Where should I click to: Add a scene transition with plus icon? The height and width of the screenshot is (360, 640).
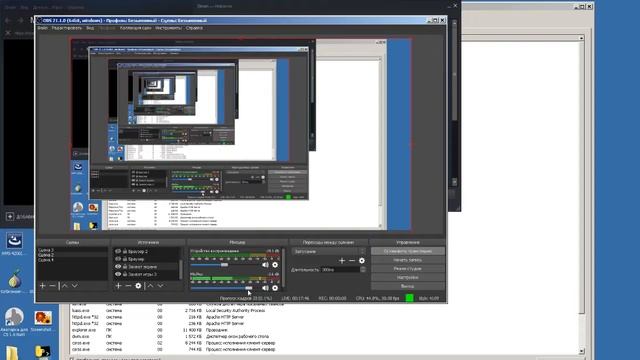[342, 260]
